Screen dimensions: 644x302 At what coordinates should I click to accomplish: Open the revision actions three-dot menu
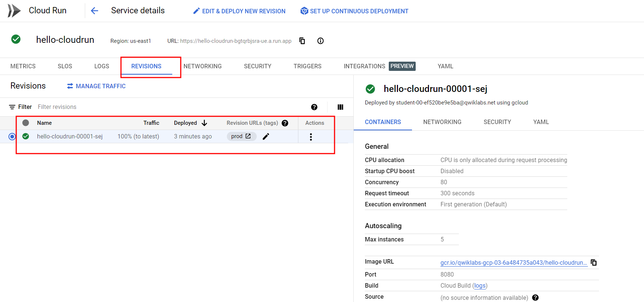(311, 137)
